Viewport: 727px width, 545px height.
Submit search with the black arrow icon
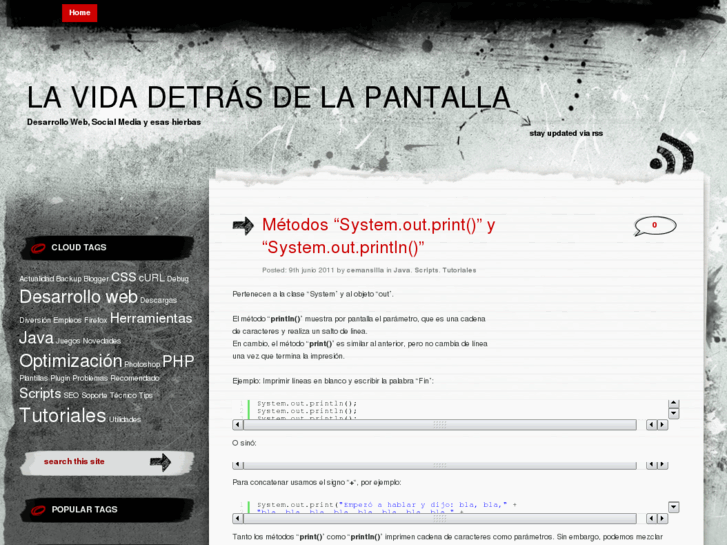(160, 462)
